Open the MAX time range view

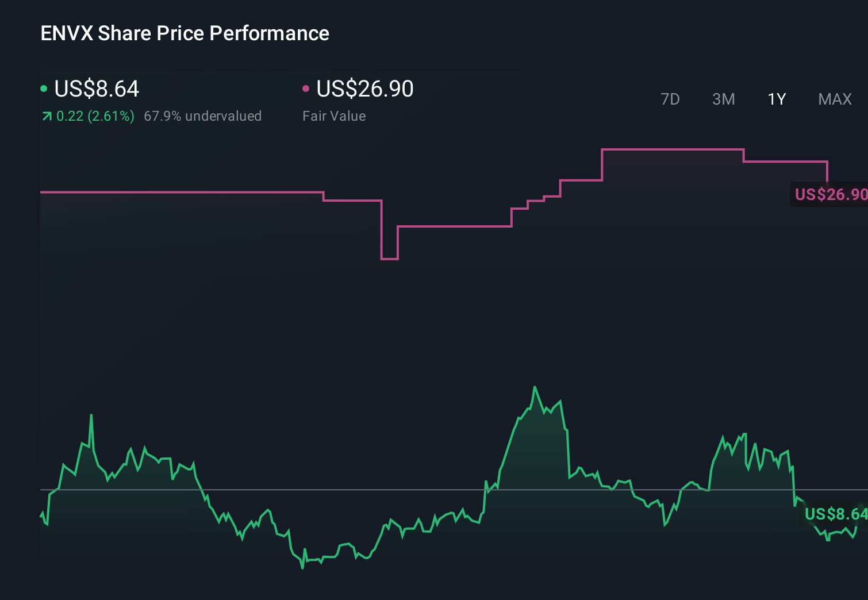pos(834,99)
